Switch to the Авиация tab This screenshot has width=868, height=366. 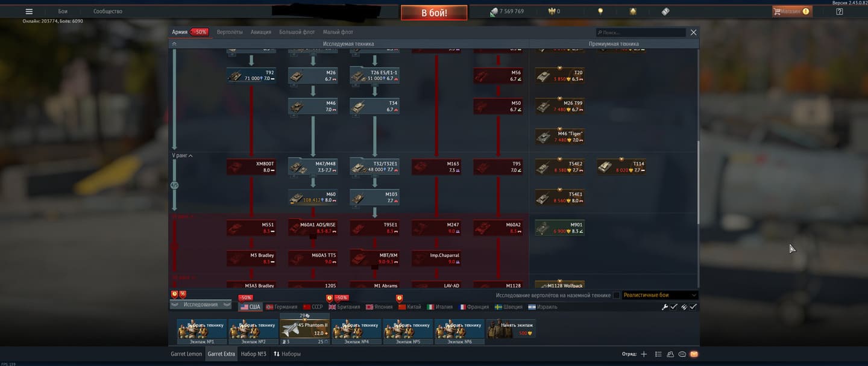(x=260, y=32)
